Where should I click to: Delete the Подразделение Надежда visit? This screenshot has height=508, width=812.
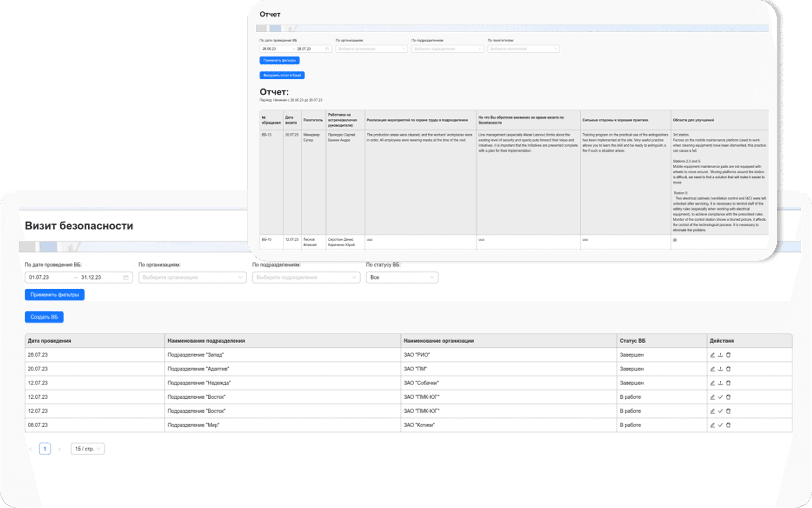tap(728, 383)
